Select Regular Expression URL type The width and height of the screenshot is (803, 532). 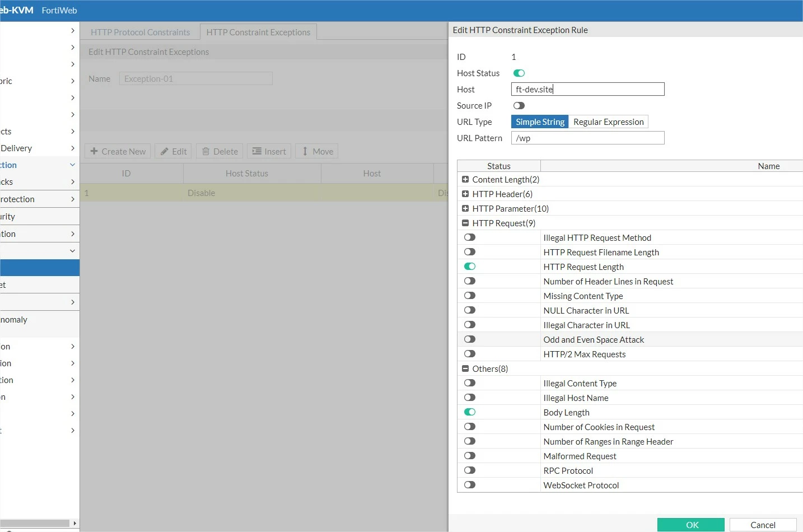[608, 122]
